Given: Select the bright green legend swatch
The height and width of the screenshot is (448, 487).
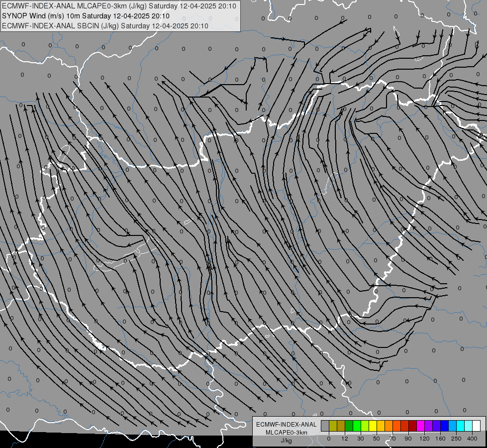Looking at the screenshot, I should point(357,426).
